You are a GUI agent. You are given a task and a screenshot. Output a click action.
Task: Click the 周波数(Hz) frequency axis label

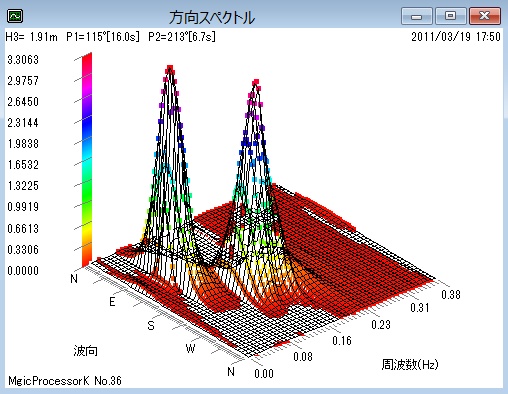tap(410, 364)
